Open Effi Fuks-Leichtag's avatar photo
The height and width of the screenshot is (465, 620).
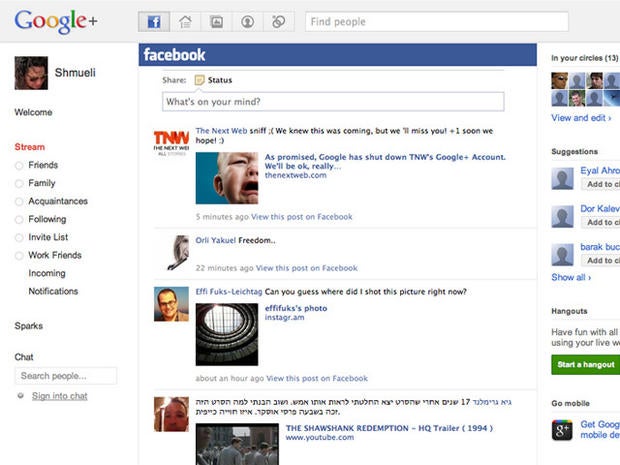coord(171,304)
